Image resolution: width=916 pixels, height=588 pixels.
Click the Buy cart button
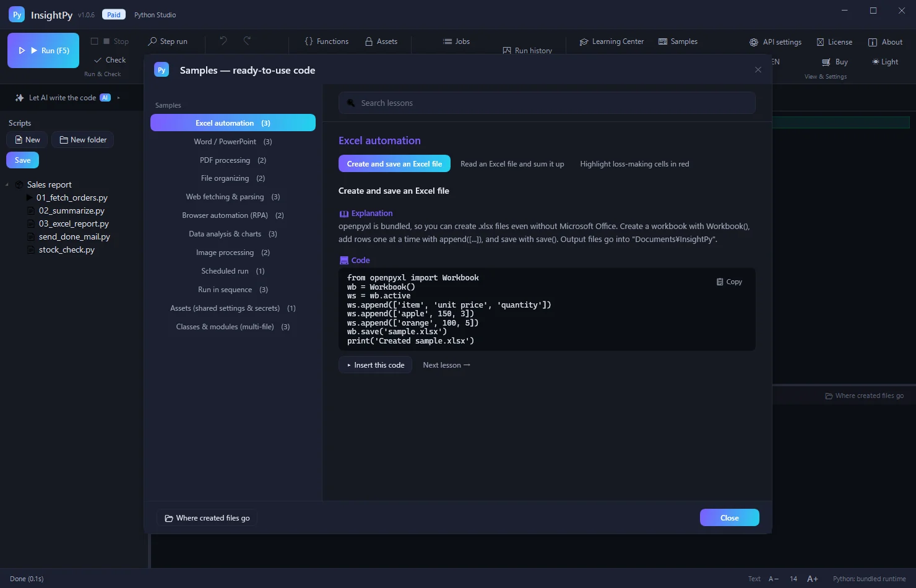pos(834,62)
